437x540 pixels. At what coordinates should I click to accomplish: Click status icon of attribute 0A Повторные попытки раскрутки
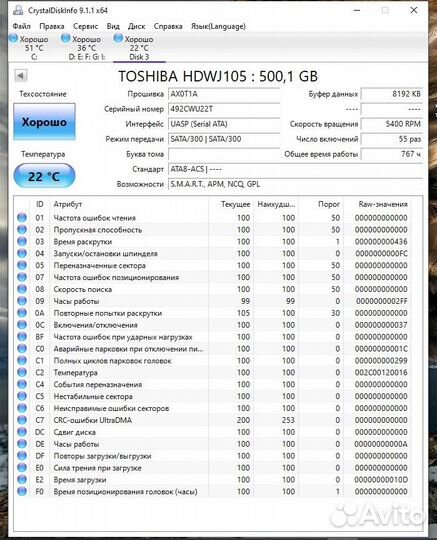click(x=22, y=313)
